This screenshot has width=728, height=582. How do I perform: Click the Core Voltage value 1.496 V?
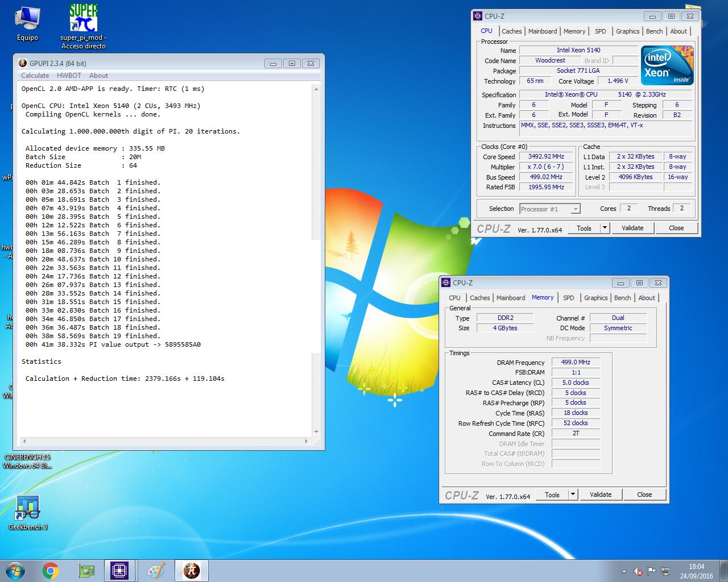click(618, 81)
